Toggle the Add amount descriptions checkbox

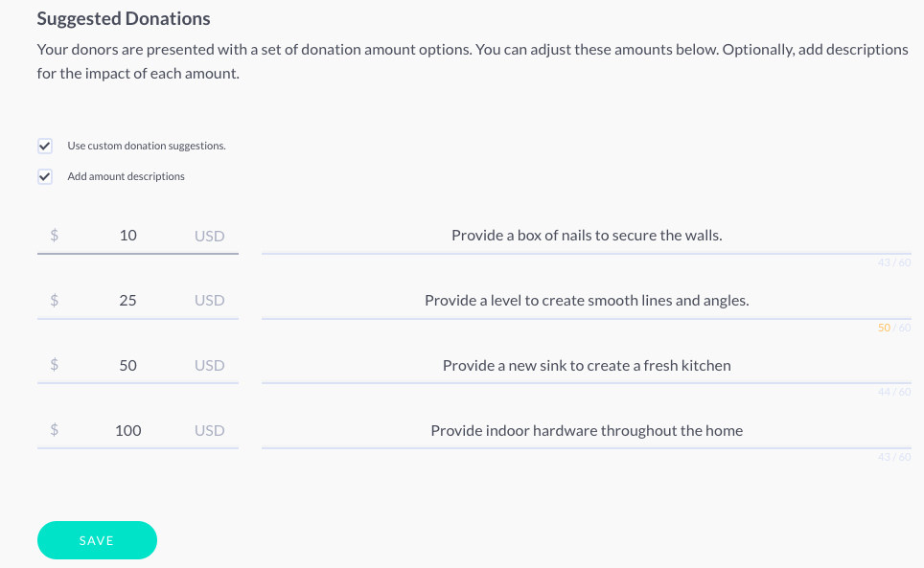[45, 176]
